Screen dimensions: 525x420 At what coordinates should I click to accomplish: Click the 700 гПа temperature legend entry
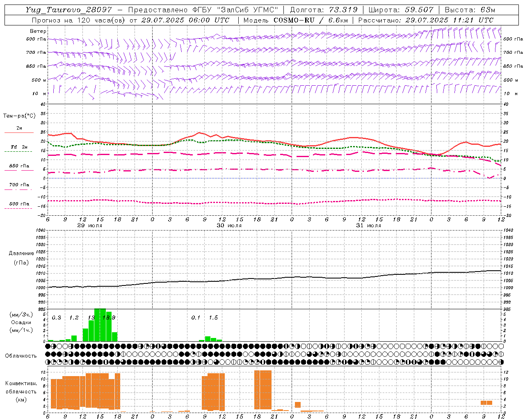[19, 185]
